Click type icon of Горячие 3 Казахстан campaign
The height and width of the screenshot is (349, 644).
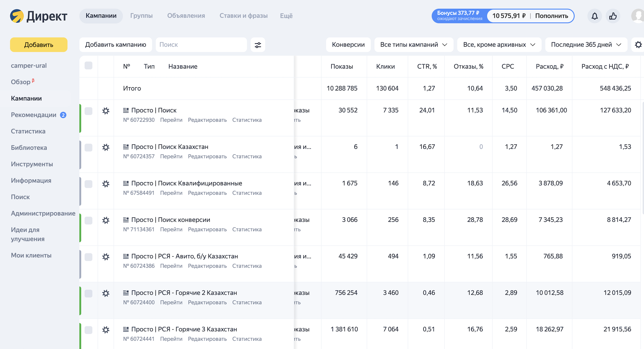tap(126, 330)
